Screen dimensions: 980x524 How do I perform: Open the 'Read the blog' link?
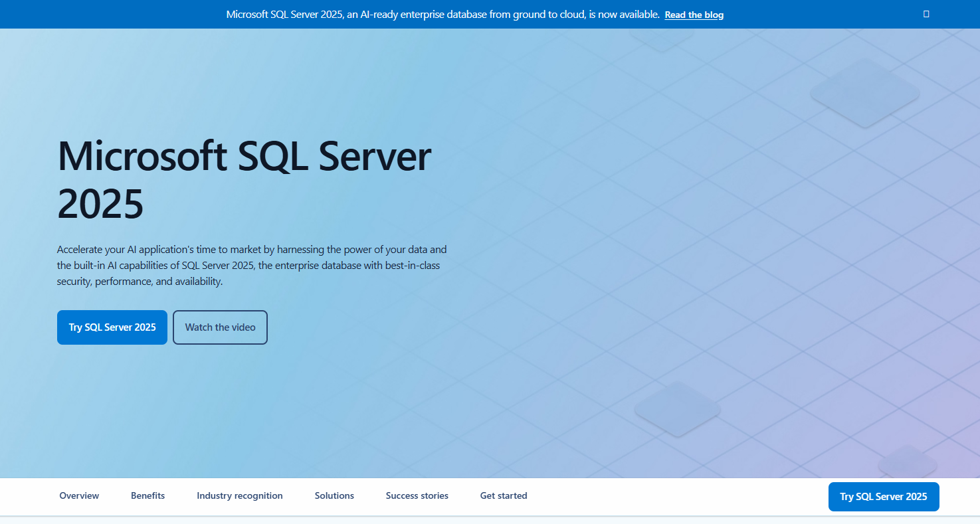[x=694, y=15]
